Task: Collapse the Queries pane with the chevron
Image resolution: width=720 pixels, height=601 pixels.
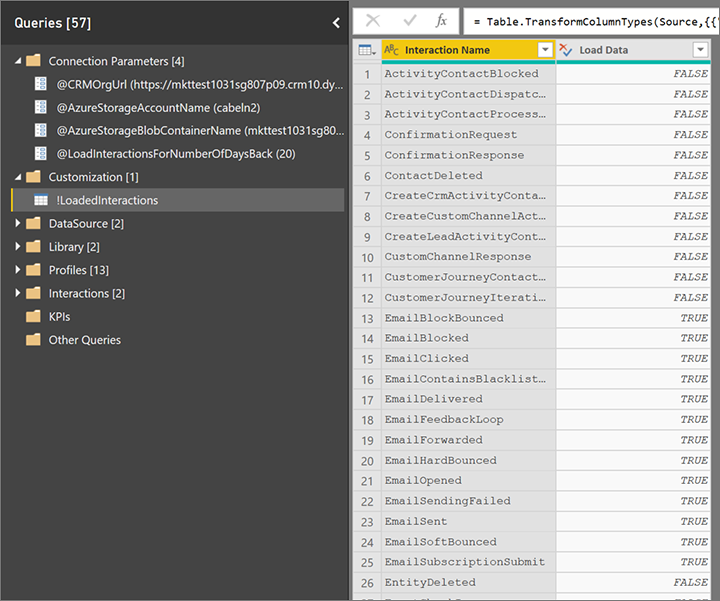Action: click(x=336, y=23)
